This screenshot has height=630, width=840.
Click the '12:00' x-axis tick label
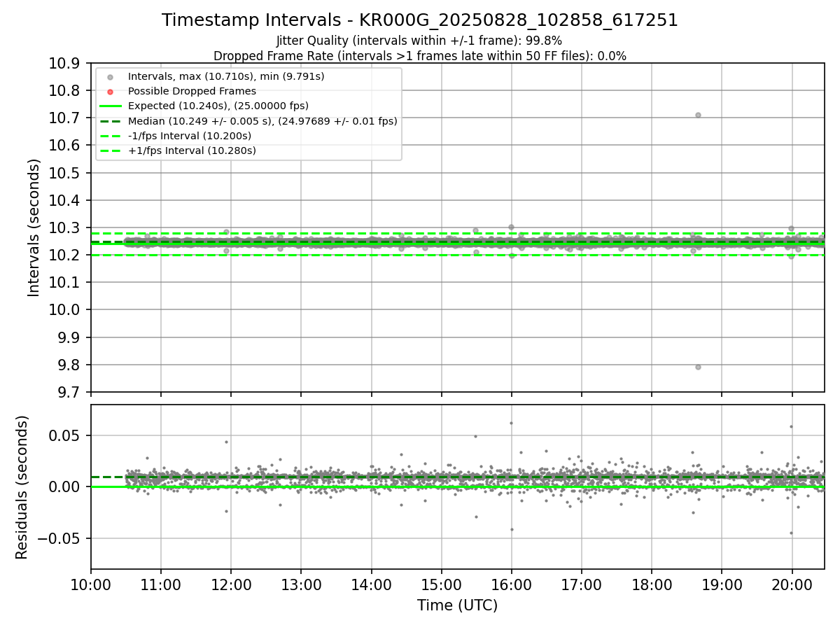(231, 584)
